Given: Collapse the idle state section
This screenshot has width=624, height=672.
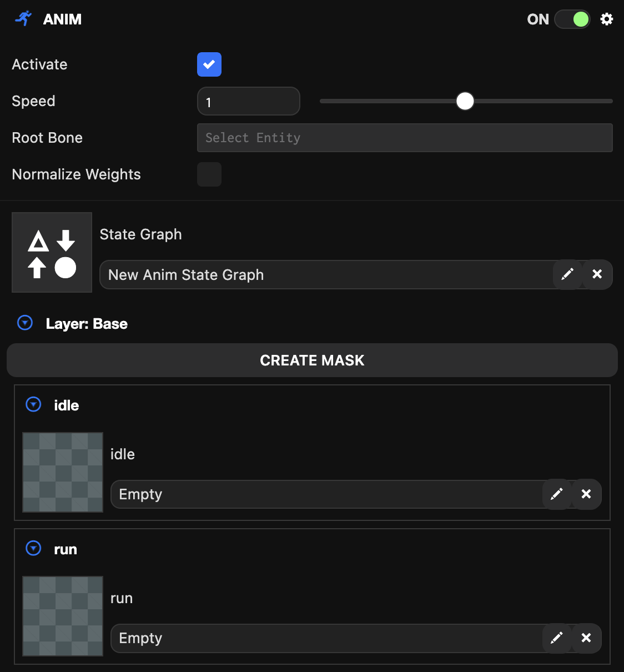Looking at the screenshot, I should [33, 404].
